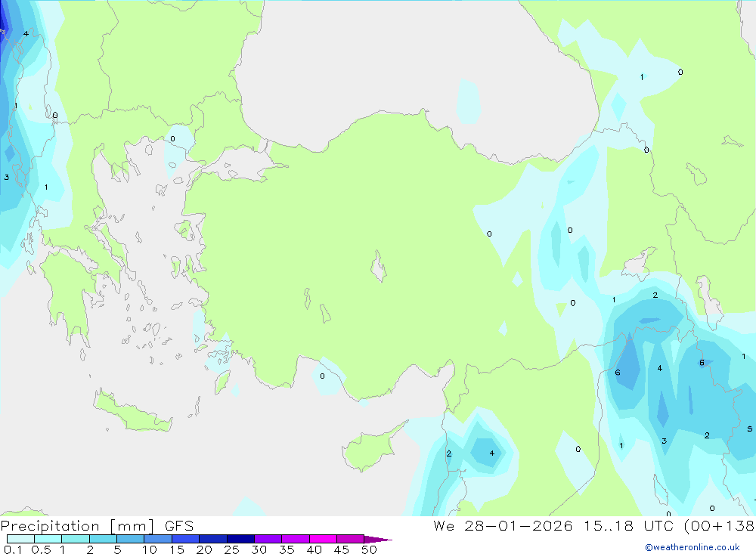Click the legend label "30"
The width and height of the screenshot is (756, 554).
click(259, 549)
